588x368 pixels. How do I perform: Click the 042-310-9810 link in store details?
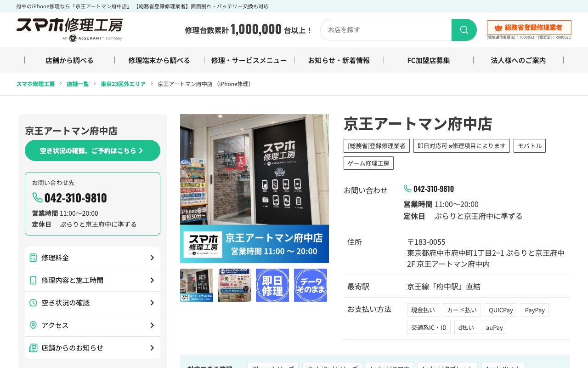[434, 189]
